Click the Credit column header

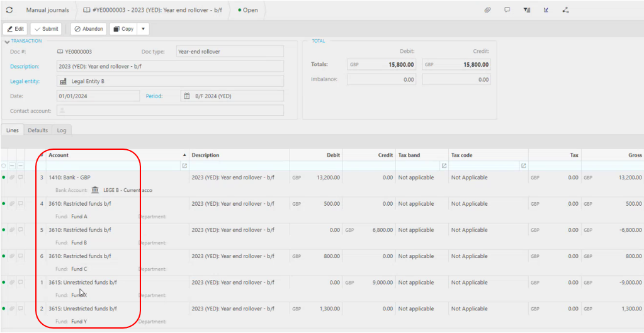click(x=386, y=155)
